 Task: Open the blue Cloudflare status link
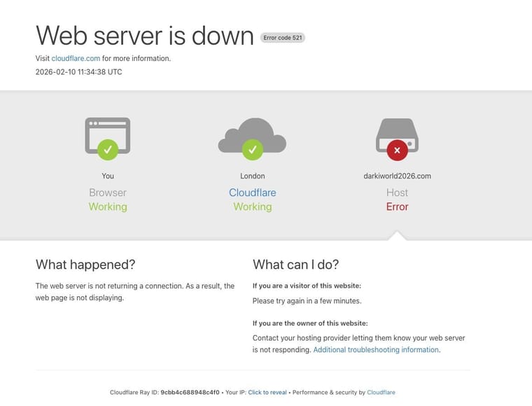pos(252,192)
